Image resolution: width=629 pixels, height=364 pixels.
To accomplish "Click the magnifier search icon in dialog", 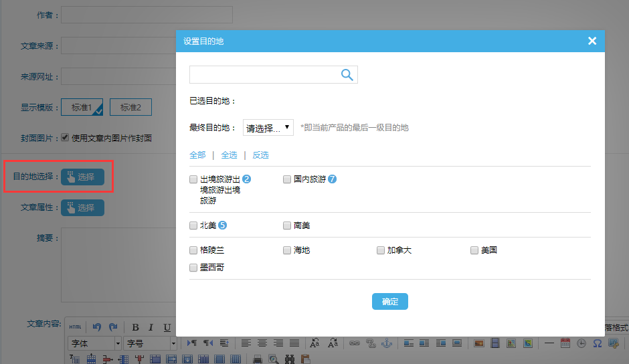I will [x=347, y=75].
